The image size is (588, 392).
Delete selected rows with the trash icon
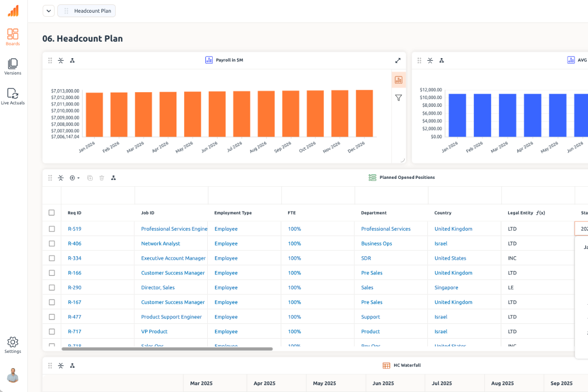(101, 178)
